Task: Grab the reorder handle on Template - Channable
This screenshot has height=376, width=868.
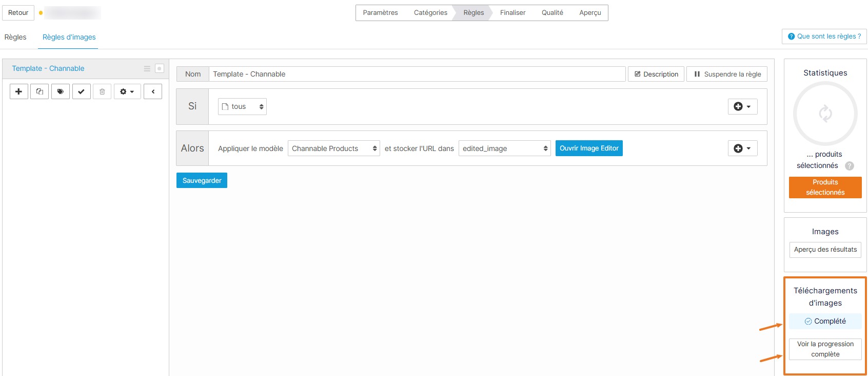Action: [147, 68]
